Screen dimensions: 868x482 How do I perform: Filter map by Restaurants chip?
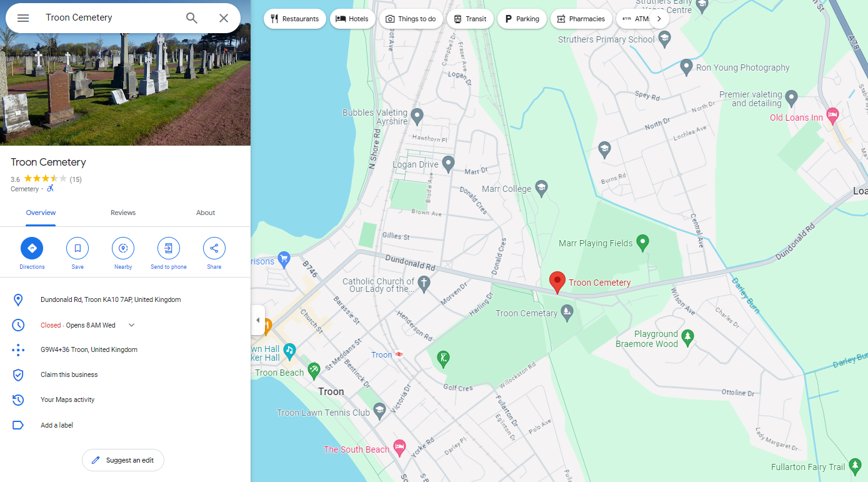coord(295,19)
